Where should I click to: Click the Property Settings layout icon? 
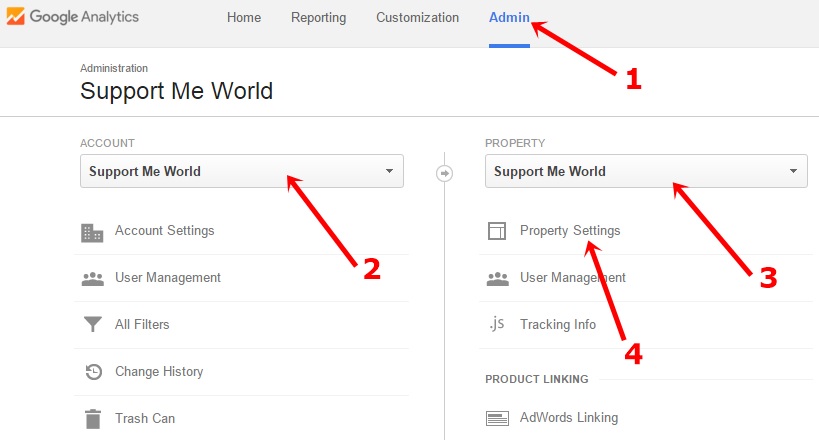click(x=497, y=231)
